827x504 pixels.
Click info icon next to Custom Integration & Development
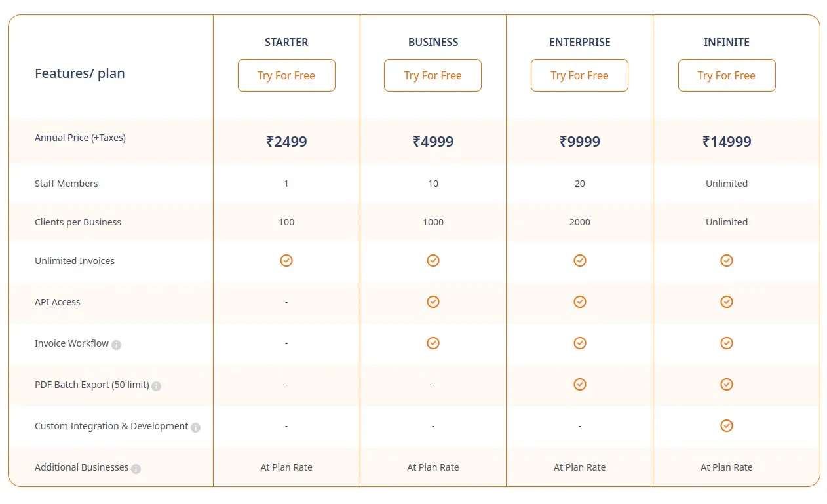click(x=195, y=427)
